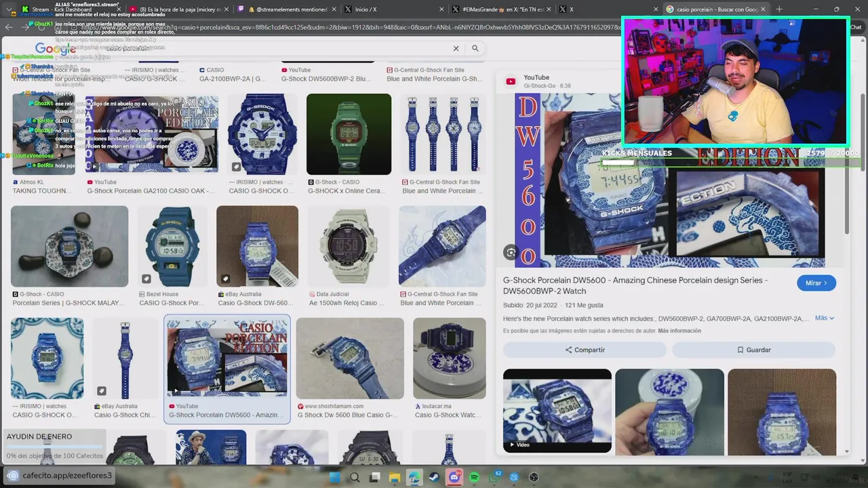
Task: Open YouTube G-Shock Porcelain GA2100 thumbnail
Action: click(x=152, y=134)
